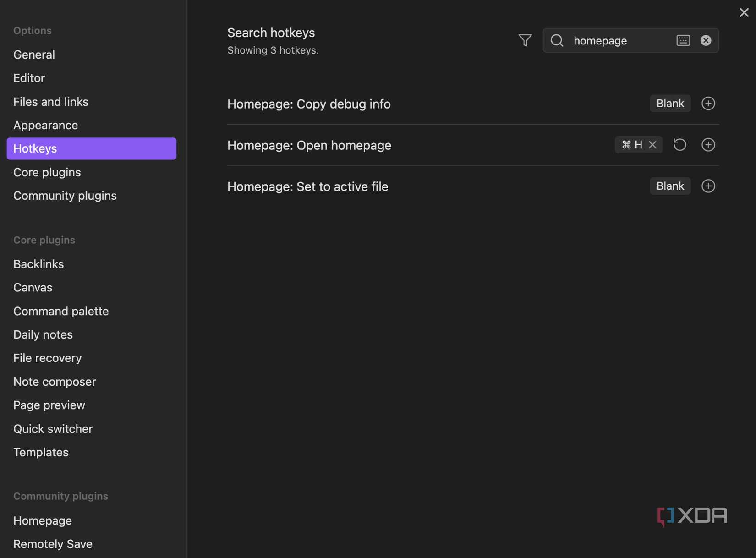Open the hotkey filter options
Image resolution: width=756 pixels, height=558 pixels.
pyautogui.click(x=525, y=40)
